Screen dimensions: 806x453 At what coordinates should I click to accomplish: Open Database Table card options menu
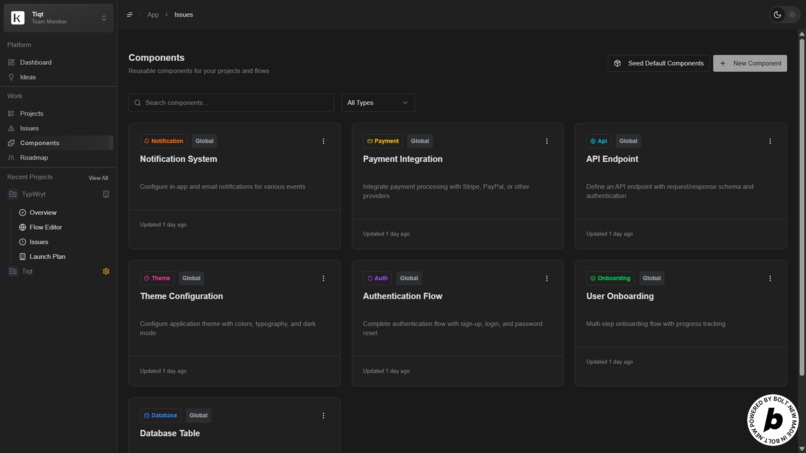tap(323, 416)
